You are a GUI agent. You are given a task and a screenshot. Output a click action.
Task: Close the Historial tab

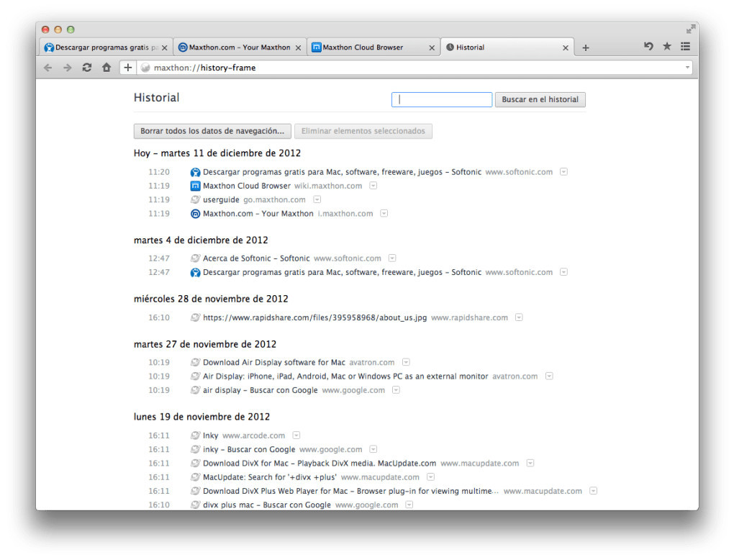pos(566,48)
